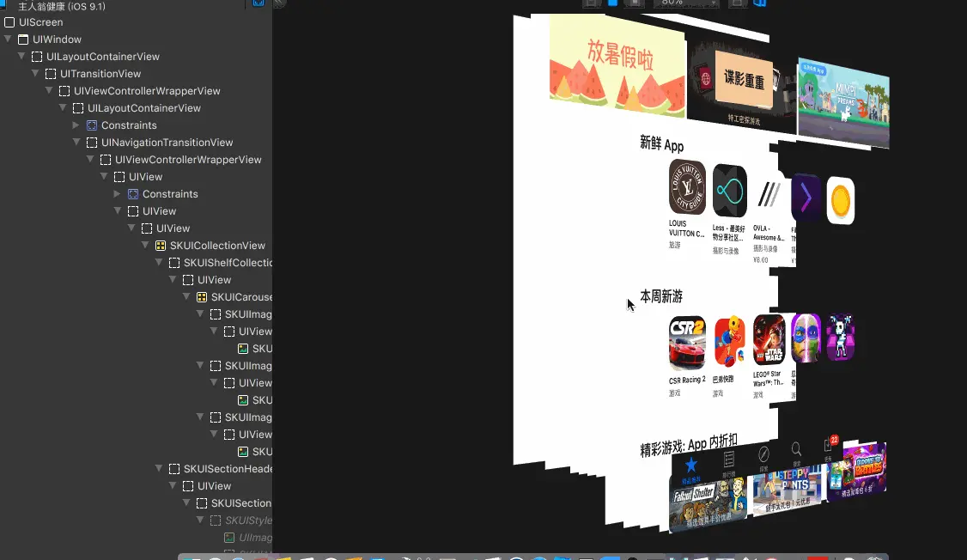The height and width of the screenshot is (560, 967).
Task: Select the 新鲜 App section heading
Action: 661,144
